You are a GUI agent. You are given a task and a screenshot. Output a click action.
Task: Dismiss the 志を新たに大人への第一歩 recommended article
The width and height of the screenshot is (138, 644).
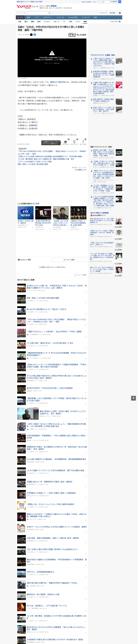click(86, 291)
